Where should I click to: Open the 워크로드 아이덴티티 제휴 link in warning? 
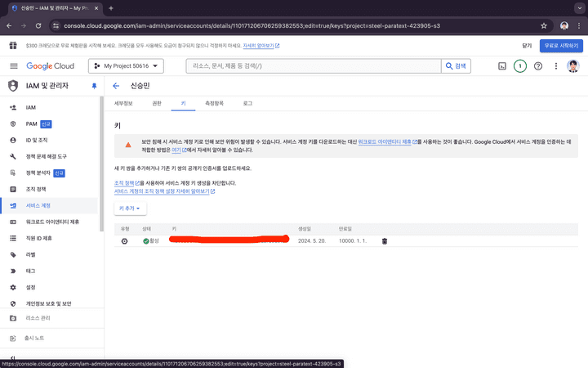click(x=385, y=141)
